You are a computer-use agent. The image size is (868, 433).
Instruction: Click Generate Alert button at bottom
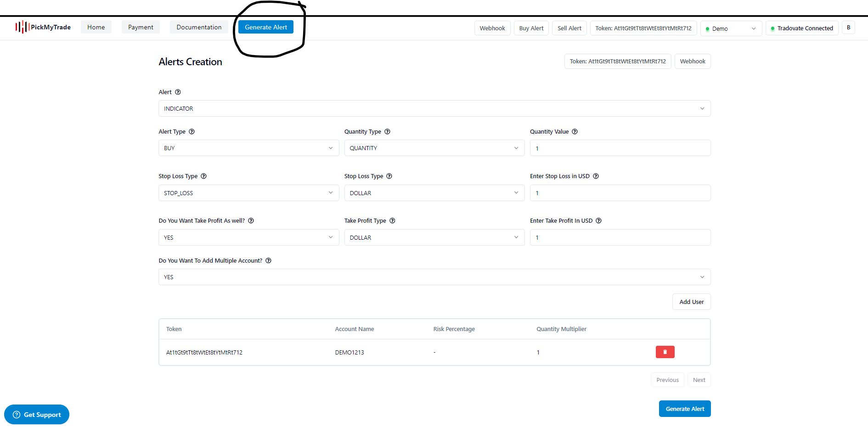[x=685, y=409]
